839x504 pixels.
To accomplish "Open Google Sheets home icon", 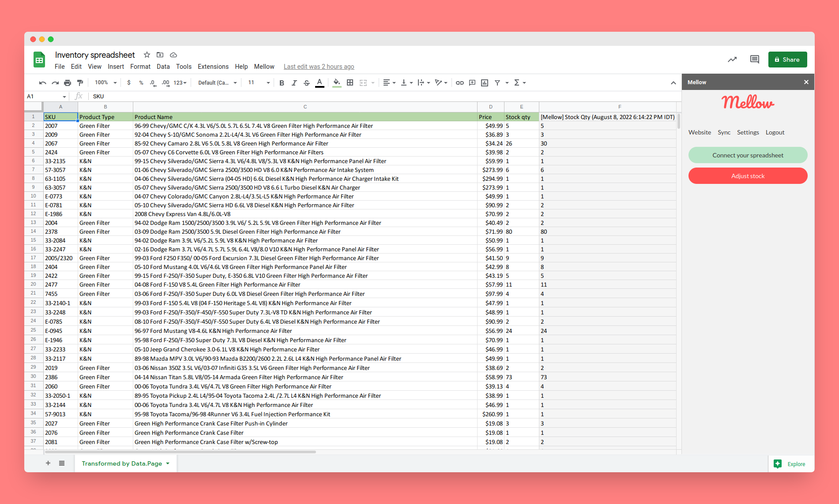I will click(39, 60).
